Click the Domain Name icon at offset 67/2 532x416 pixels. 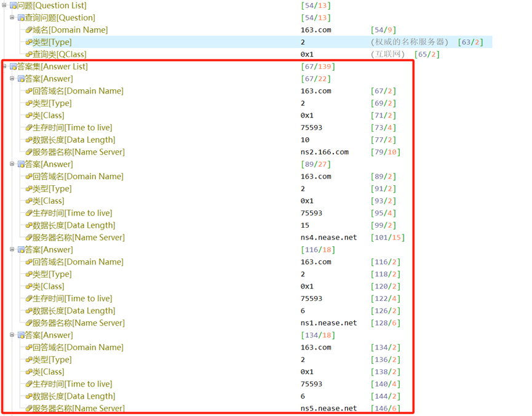coord(29,91)
